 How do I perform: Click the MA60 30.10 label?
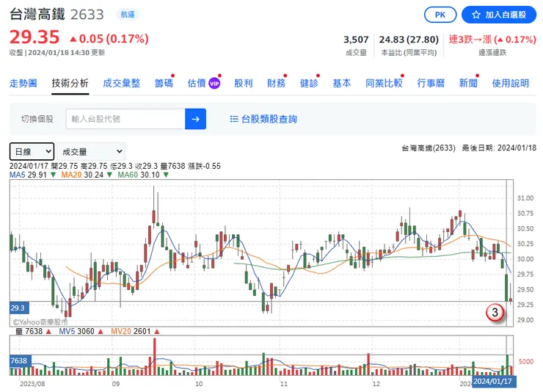[139, 175]
